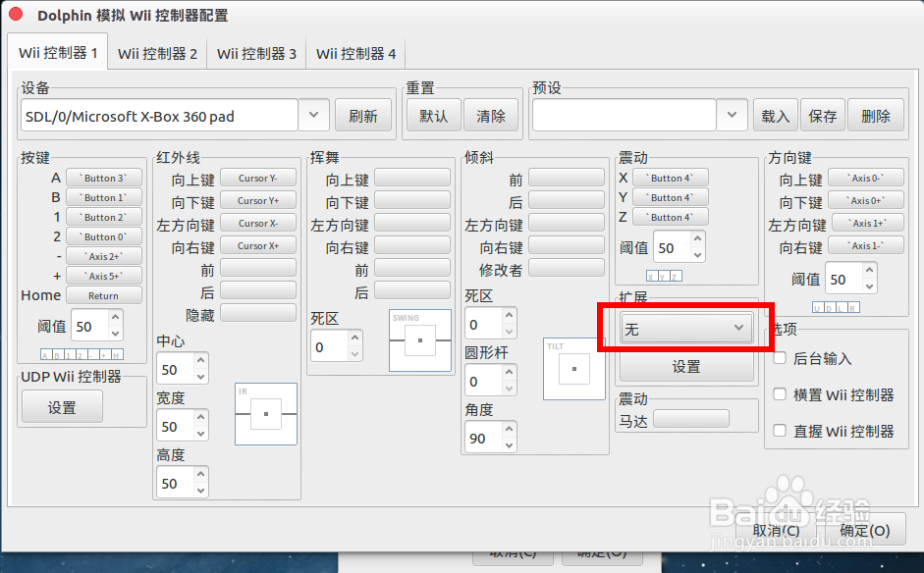The width and height of the screenshot is (924, 573).
Task: Click the 扩展 设置 button
Action: click(x=686, y=366)
